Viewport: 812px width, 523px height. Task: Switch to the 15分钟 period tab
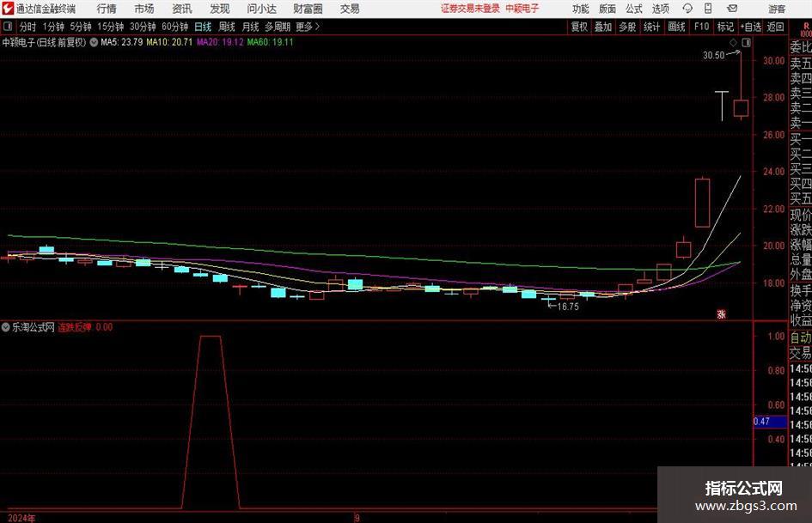pos(110,27)
